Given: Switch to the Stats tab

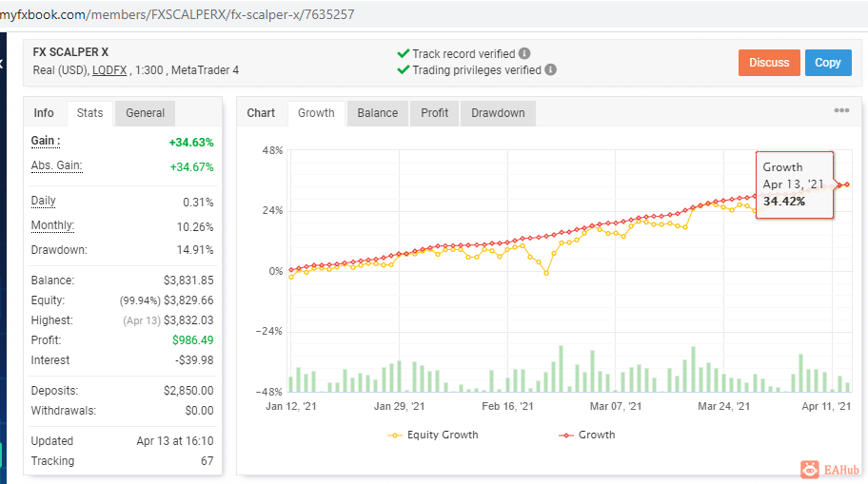Looking at the screenshot, I should pos(89,113).
